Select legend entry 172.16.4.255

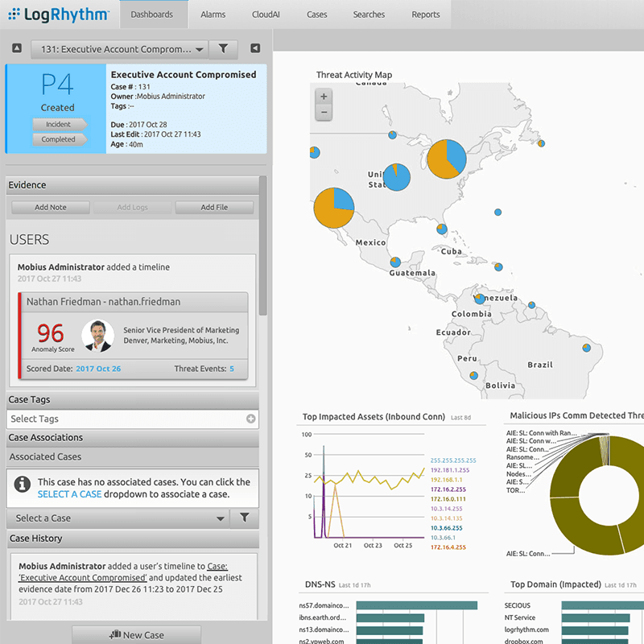(448, 547)
